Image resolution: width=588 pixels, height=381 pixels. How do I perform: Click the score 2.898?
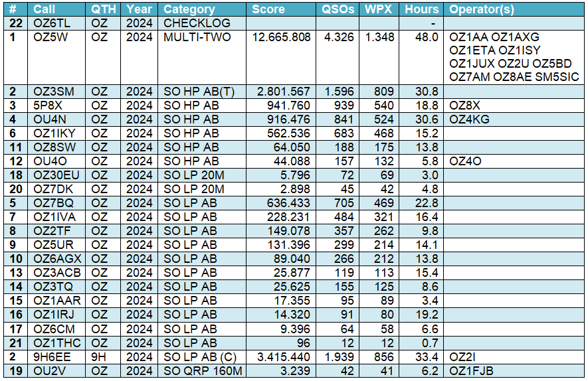(x=295, y=189)
